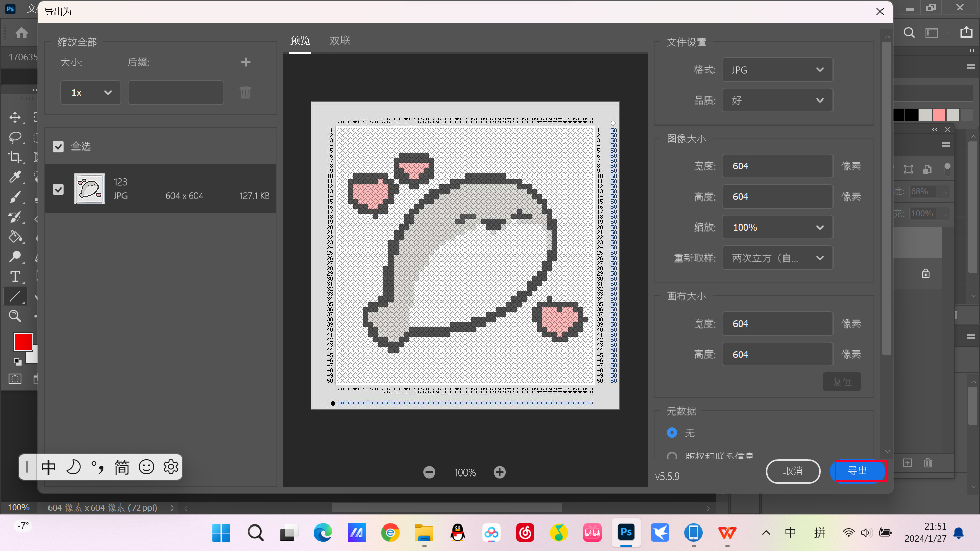Click the image 高度 604 field
This screenshot has height=551, width=980.
777,197
